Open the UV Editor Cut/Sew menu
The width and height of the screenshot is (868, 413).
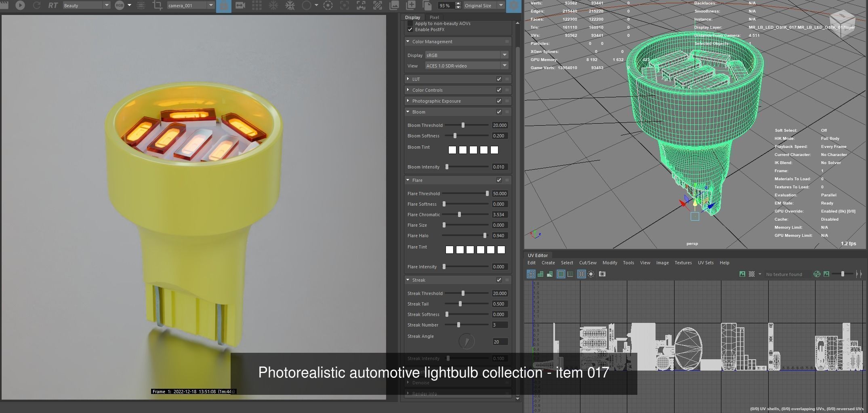588,263
